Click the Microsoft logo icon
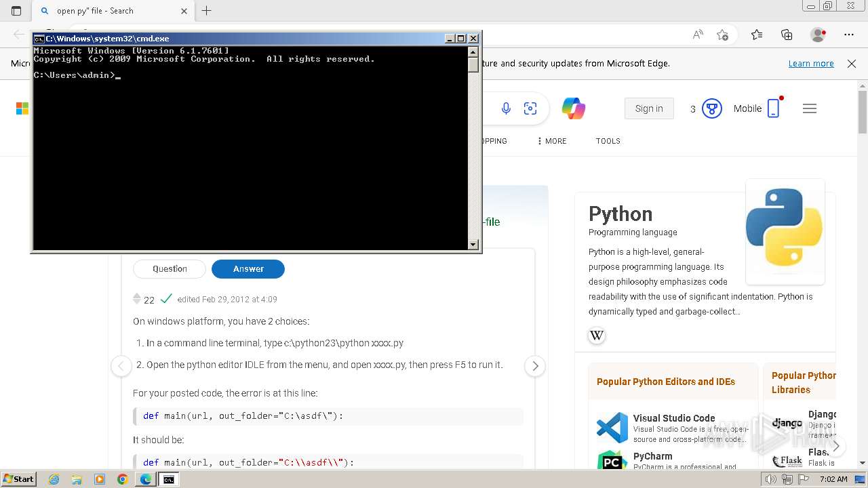This screenshot has height=488, width=868. click(22, 108)
